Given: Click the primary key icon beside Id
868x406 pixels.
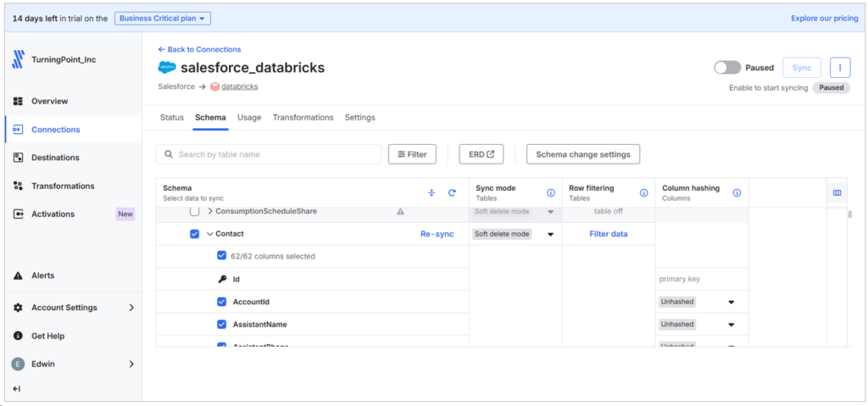Looking at the screenshot, I should (x=222, y=279).
